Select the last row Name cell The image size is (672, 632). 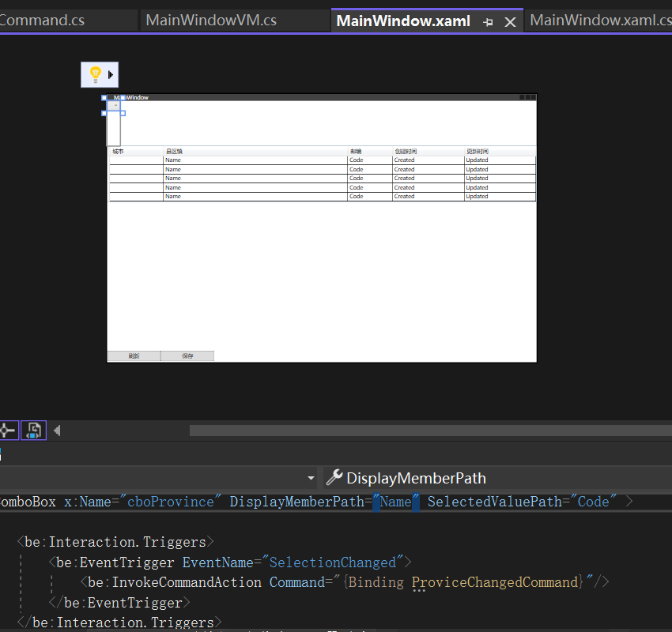coord(255,197)
